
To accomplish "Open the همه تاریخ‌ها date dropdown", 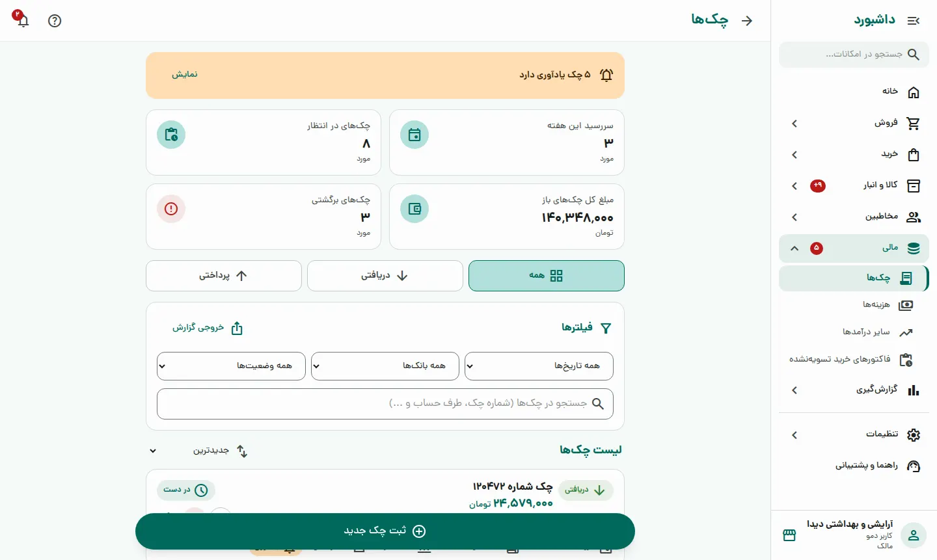I will [539, 366].
